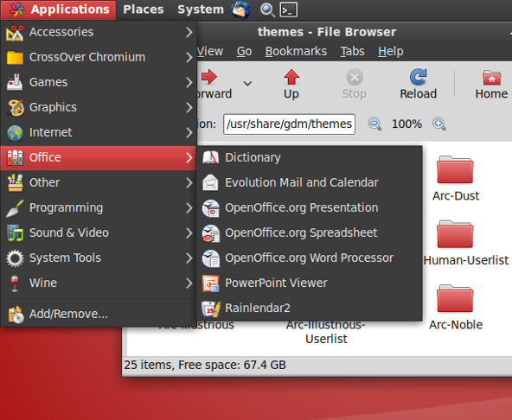
Task: Expand the Sound & Video submenu arrow
Action: (189, 233)
